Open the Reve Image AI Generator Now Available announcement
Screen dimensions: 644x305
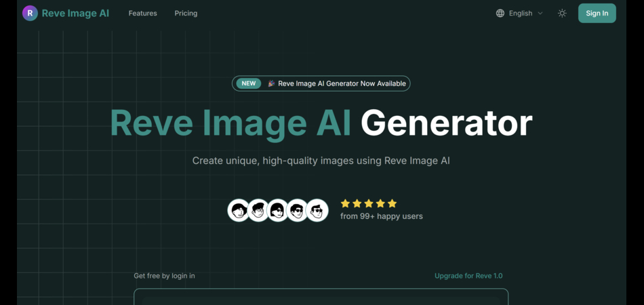click(x=321, y=83)
